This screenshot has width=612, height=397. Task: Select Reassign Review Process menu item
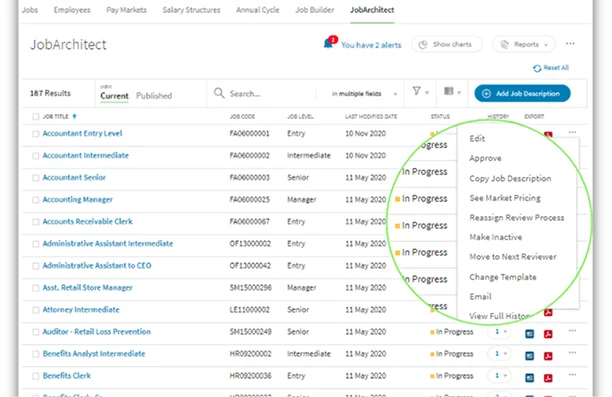click(x=517, y=217)
